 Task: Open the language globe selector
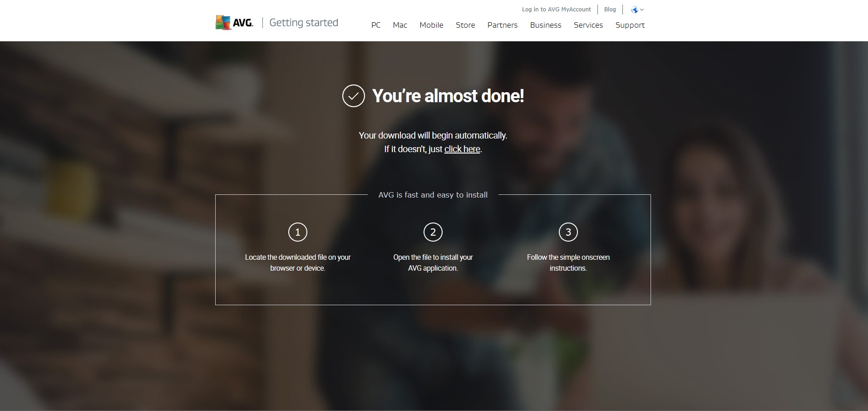tap(637, 10)
